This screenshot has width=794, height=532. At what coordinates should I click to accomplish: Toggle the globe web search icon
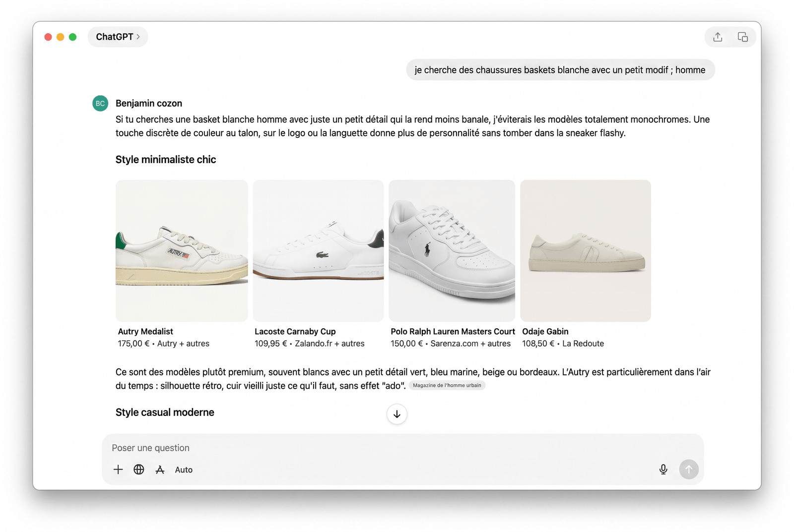click(139, 470)
